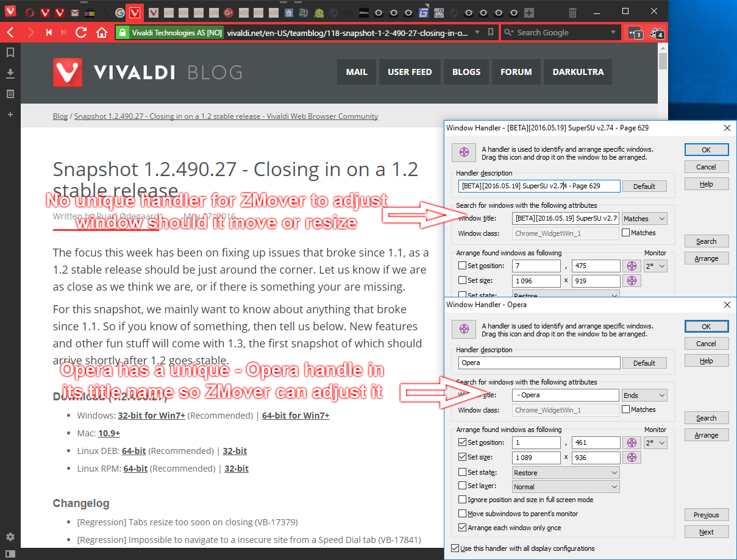Open the closed tabs trash can
This screenshot has width=737, height=560.
[x=572, y=12]
